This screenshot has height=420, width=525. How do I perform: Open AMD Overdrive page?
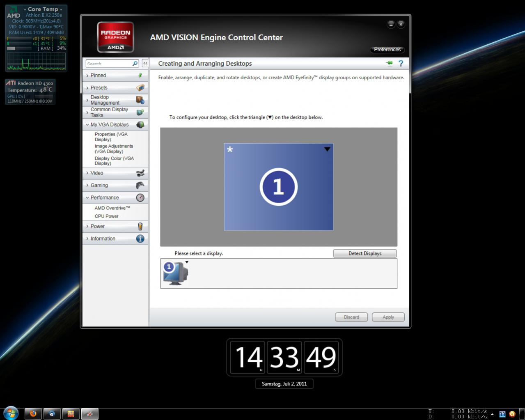tap(112, 208)
